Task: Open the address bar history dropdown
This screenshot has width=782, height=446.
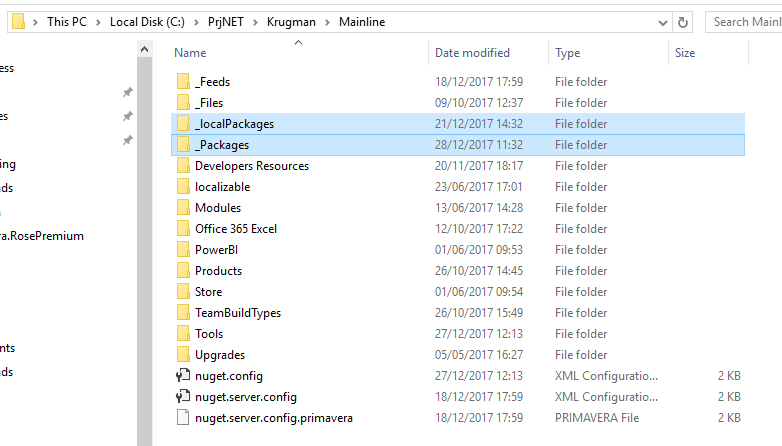Action: (662, 22)
